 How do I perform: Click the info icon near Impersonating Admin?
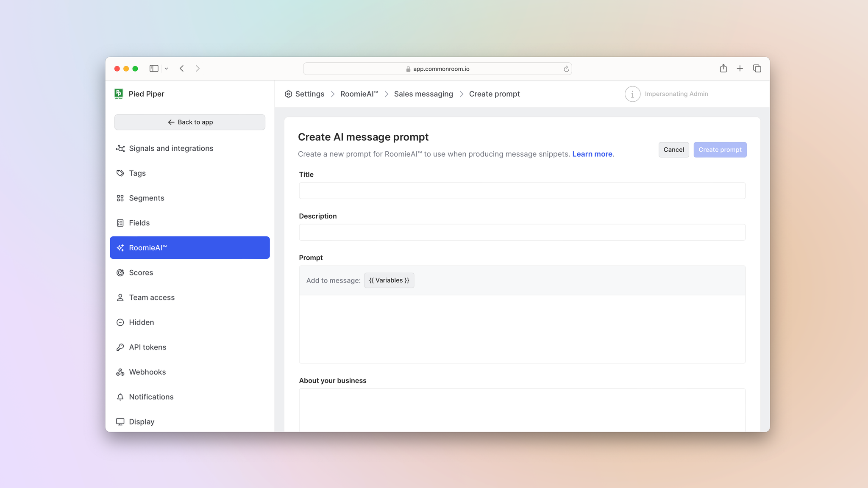(632, 94)
